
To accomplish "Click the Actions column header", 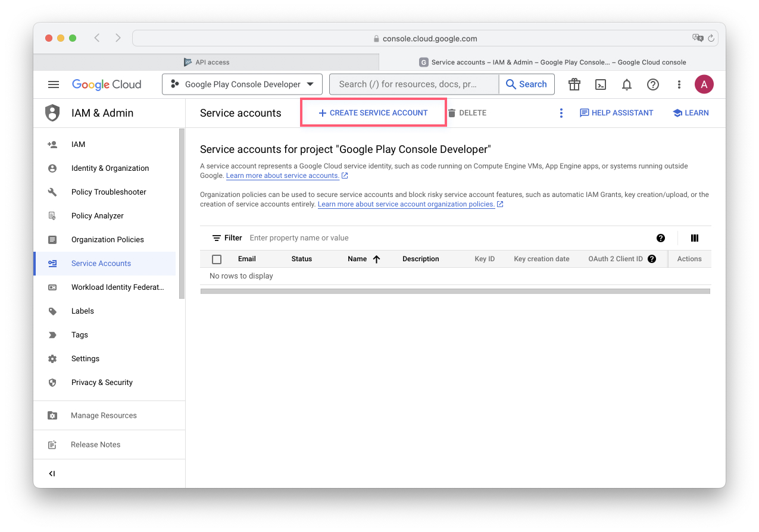I will 689,259.
